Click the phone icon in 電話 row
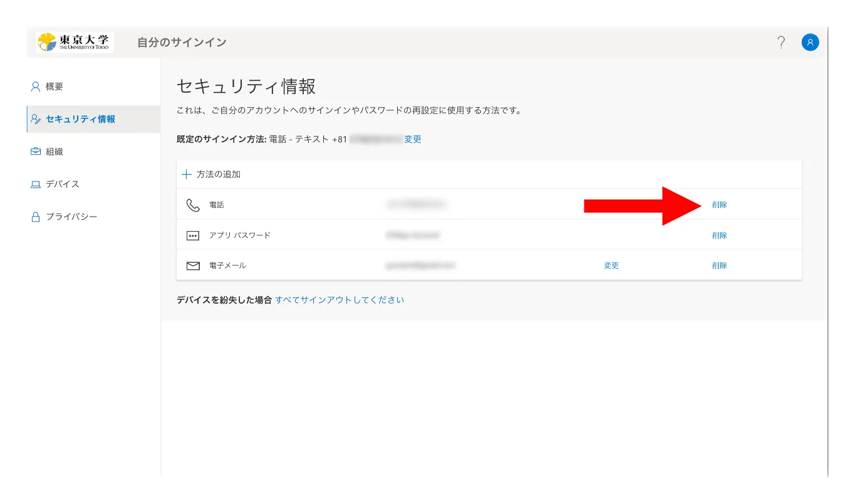The width and height of the screenshot is (855, 504). point(193,205)
